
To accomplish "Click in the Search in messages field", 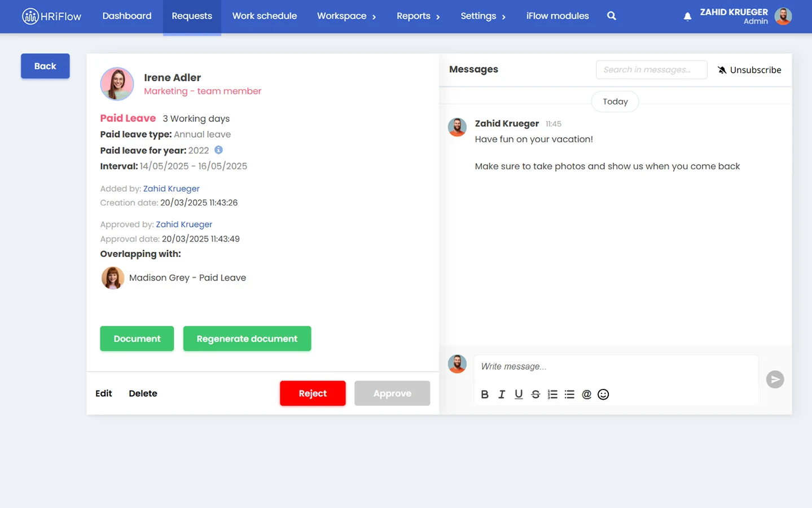I will pyautogui.click(x=651, y=70).
